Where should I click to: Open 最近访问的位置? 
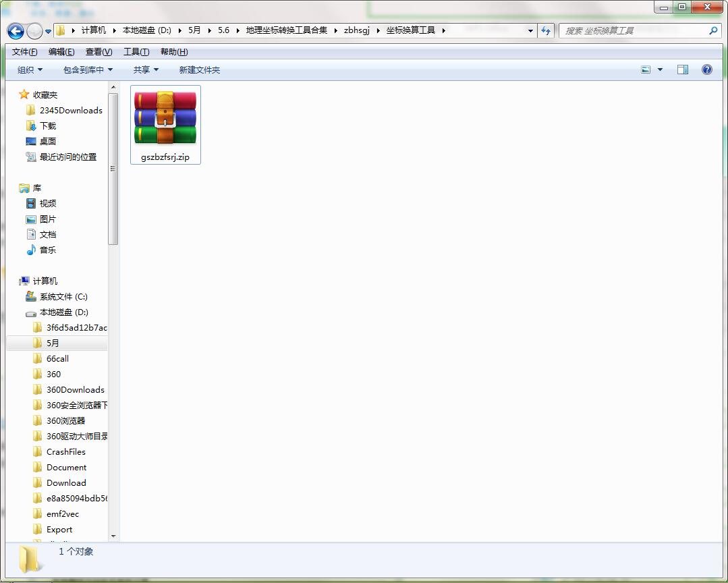61,157
